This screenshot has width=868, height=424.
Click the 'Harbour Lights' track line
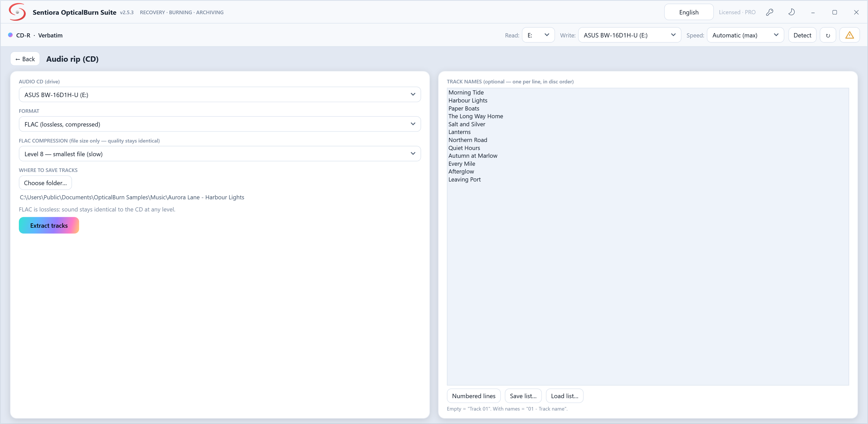pyautogui.click(x=468, y=100)
